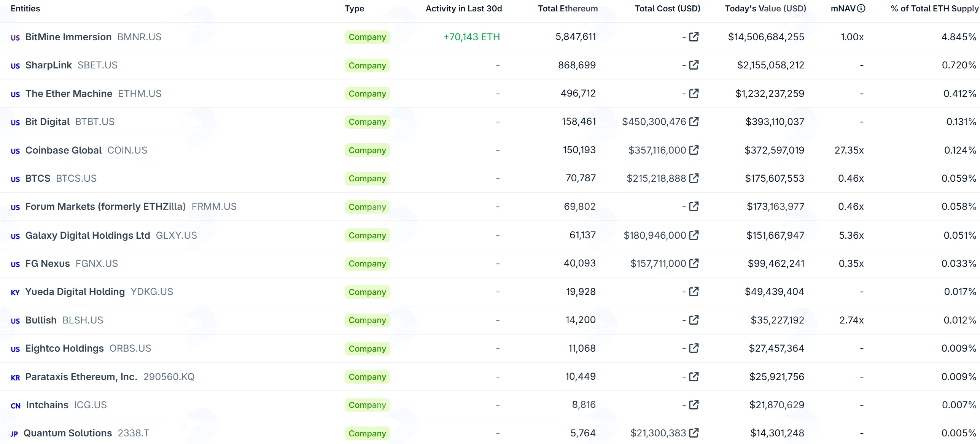The width and height of the screenshot is (980, 444).
Task: Sort by Today's Value (USD) header
Action: [x=765, y=8]
